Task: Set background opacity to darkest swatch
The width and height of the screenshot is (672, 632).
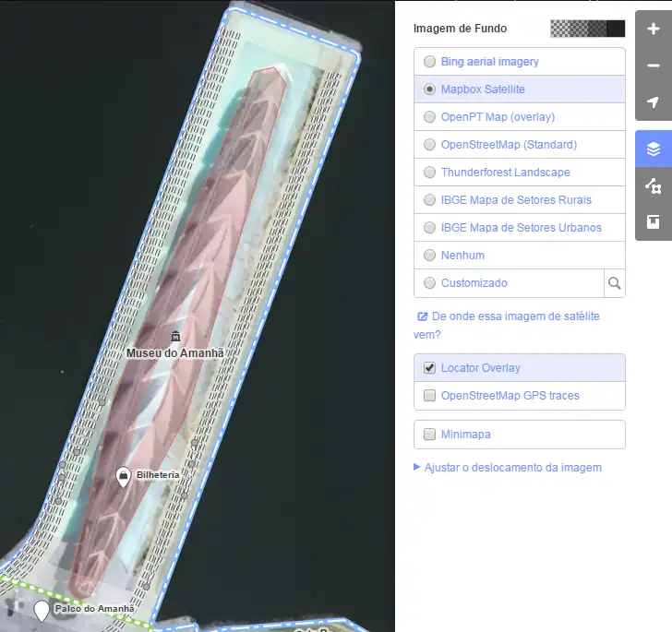Action: click(x=616, y=29)
